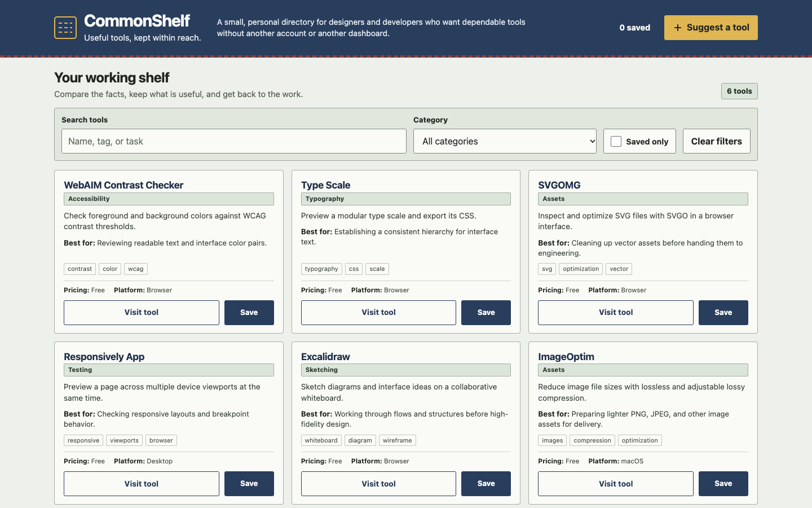
Task: Save Responsively App to shelf
Action: 249,484
